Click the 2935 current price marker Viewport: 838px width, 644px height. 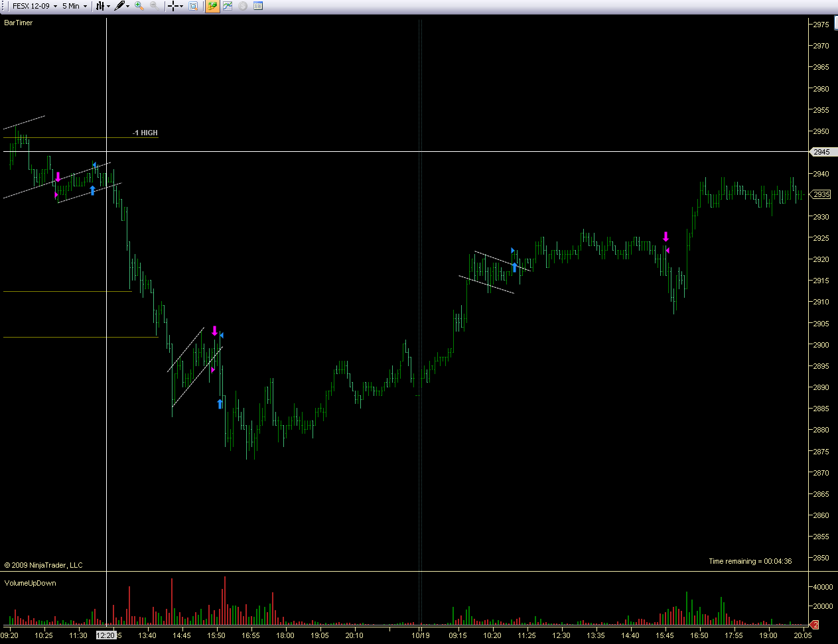pos(821,194)
